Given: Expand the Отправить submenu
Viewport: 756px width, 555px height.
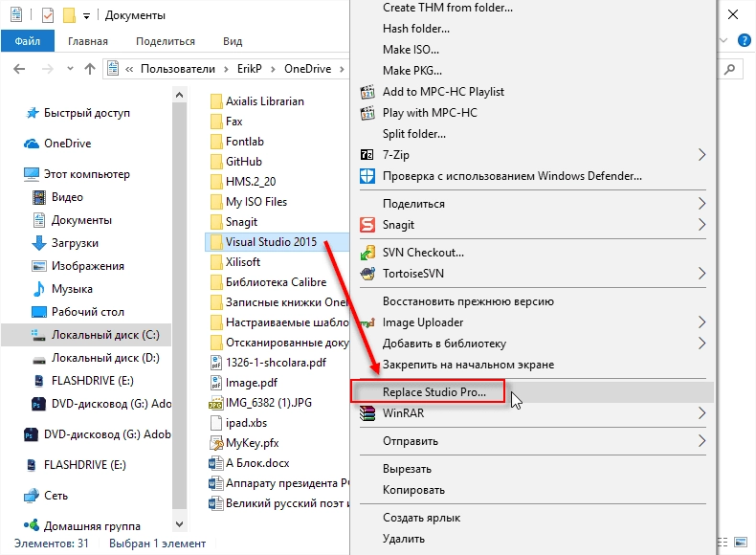Looking at the screenshot, I should (702, 441).
